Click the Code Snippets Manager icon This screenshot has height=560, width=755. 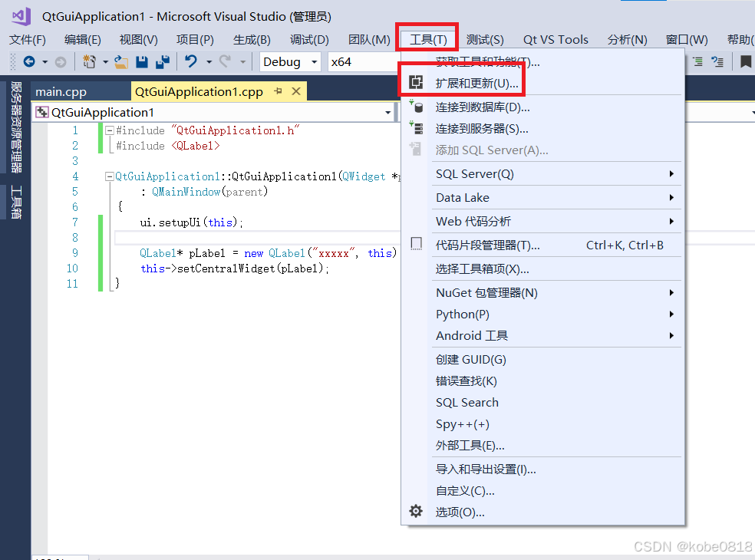tap(416, 244)
